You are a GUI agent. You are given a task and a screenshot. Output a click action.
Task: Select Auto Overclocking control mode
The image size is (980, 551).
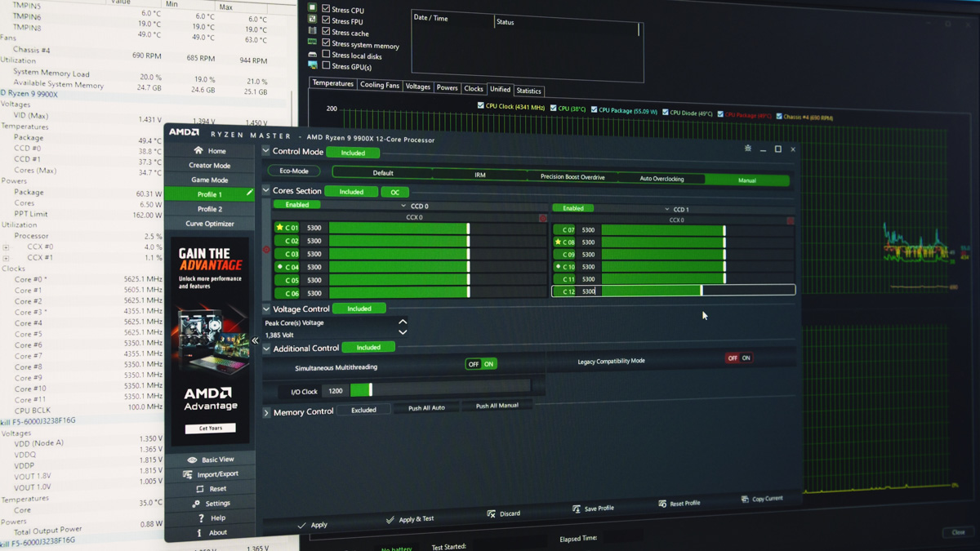tap(661, 178)
